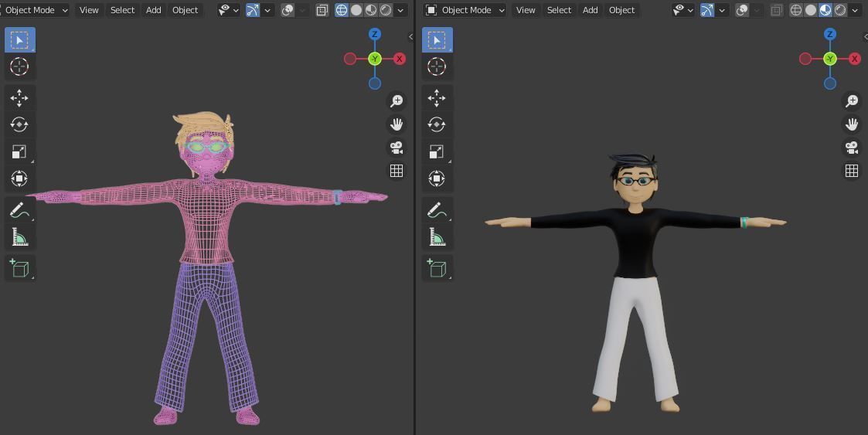Open Select menu in right viewport
The image size is (868, 435).
pos(559,10)
